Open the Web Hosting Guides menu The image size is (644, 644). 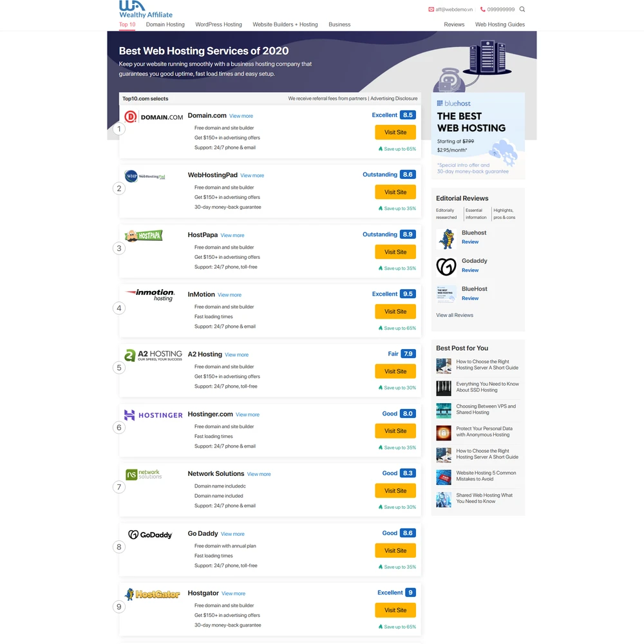click(500, 24)
